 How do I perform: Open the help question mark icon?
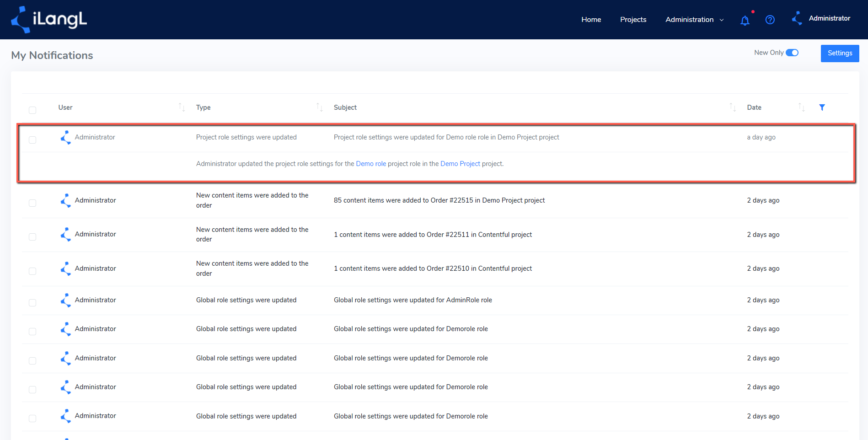tap(770, 20)
